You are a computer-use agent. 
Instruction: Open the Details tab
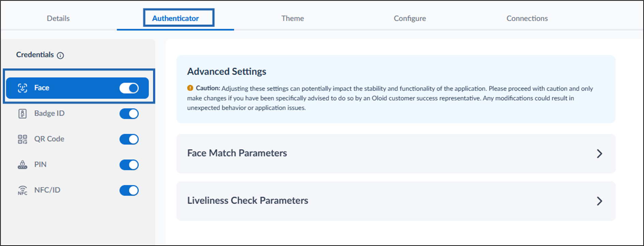click(x=58, y=18)
